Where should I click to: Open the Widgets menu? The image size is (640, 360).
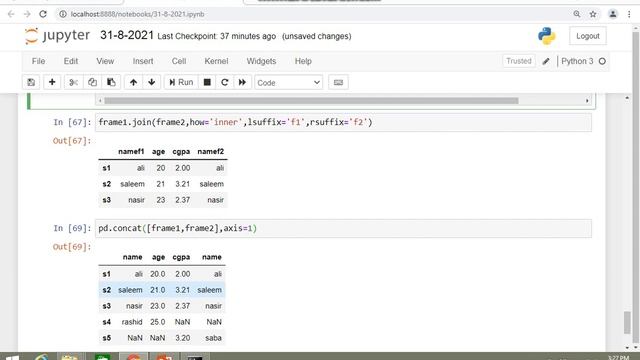261,61
